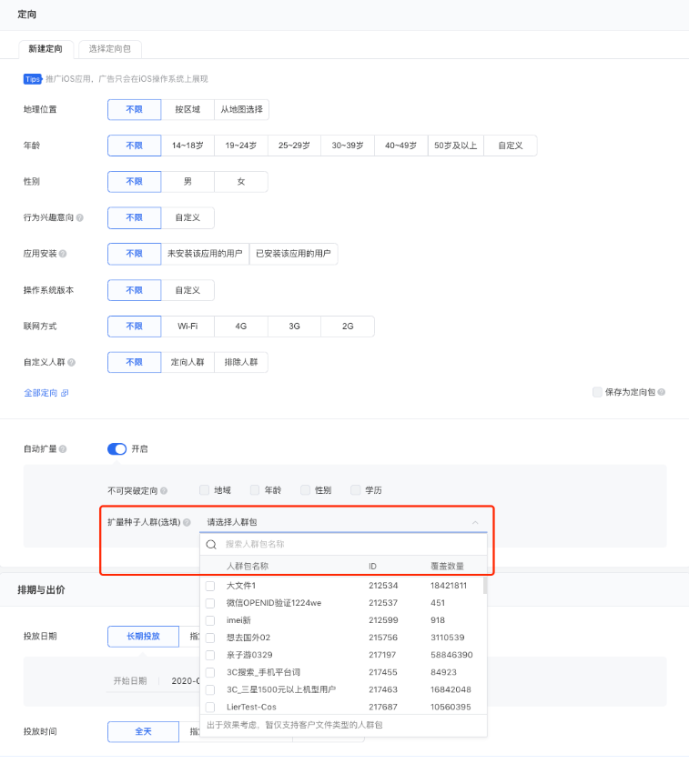Switch to 新建定向 tab
Viewport: 689px width, 784px height.
pos(46,49)
